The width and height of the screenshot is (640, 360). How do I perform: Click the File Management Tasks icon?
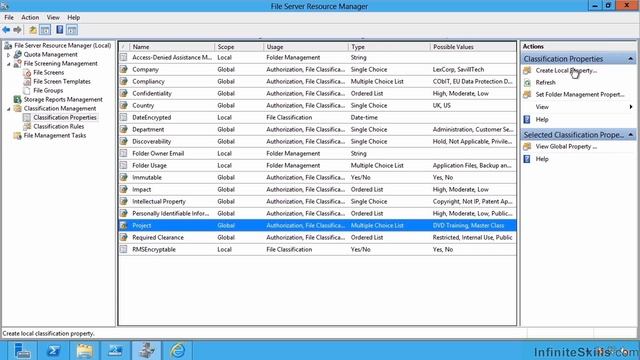[x=18, y=136]
